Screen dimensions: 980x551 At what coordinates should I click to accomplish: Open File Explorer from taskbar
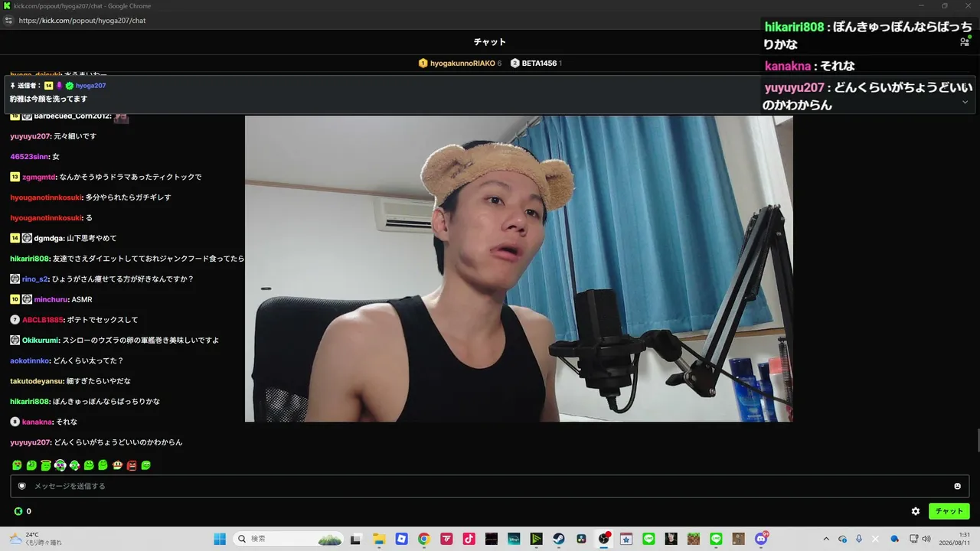pos(378,539)
